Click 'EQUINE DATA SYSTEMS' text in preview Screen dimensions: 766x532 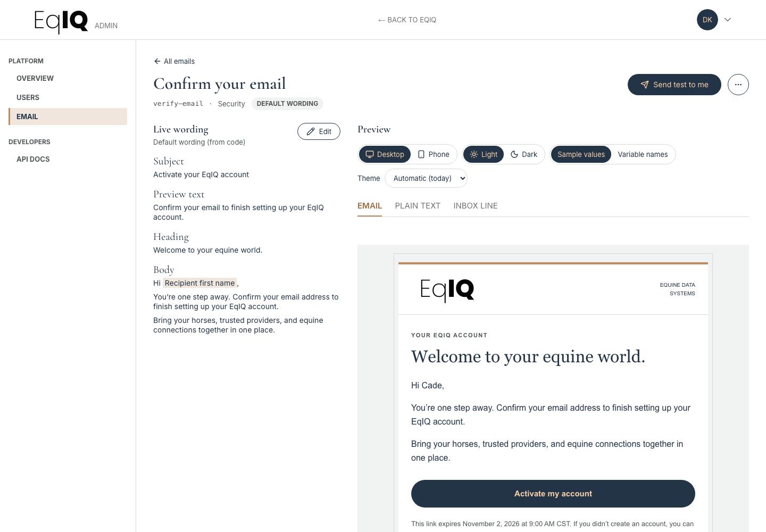click(677, 289)
